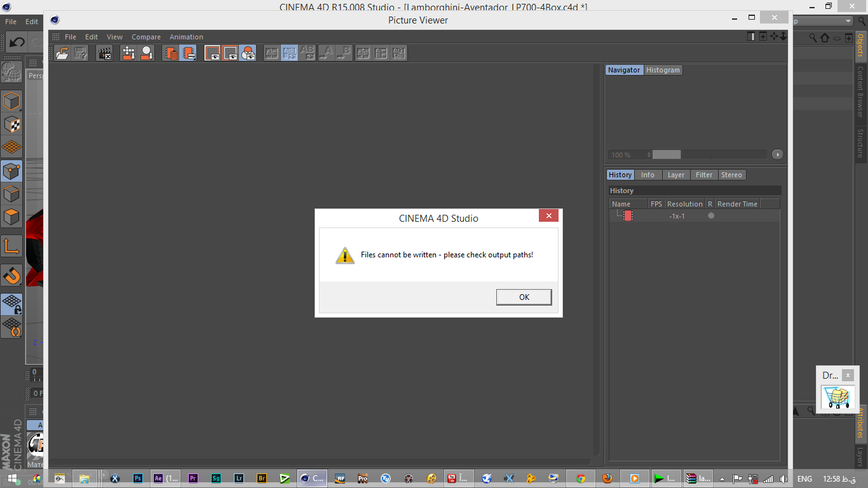
Task: Show hidden system tray icons arrow
Action: (x=722, y=478)
